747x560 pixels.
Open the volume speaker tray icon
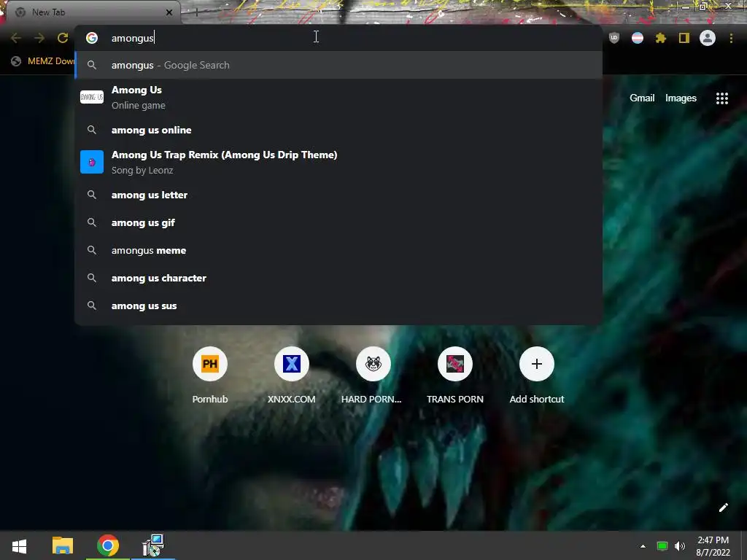[x=680, y=546]
